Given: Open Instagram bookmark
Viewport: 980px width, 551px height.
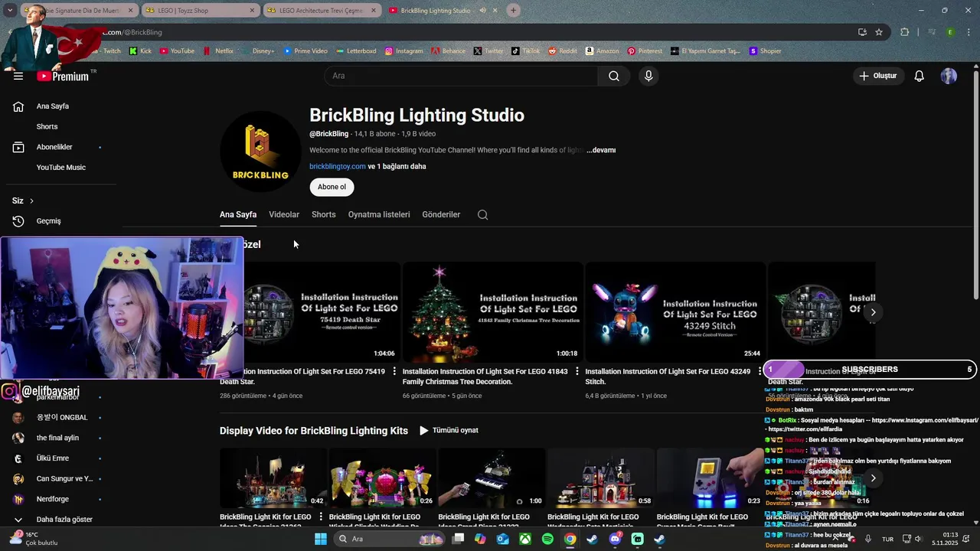Looking at the screenshot, I should (x=403, y=51).
